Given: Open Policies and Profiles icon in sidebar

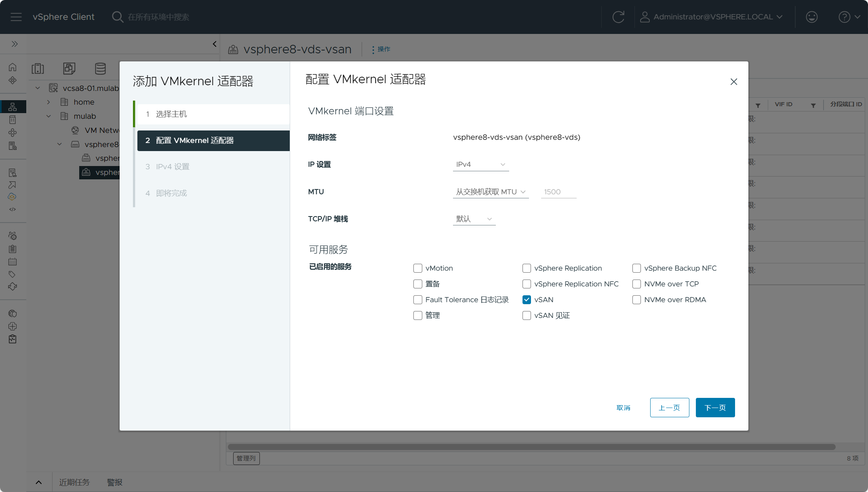Looking at the screenshot, I should click(x=13, y=172).
